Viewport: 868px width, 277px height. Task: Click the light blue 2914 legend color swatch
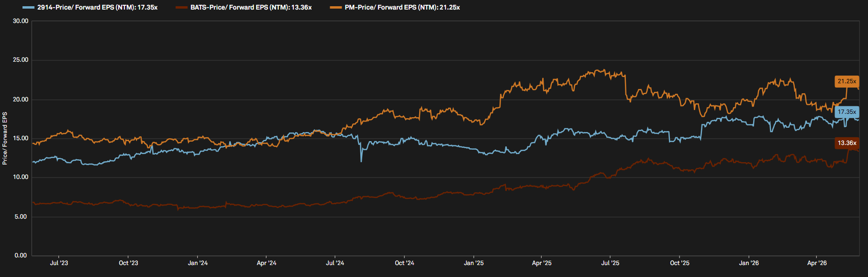pyautogui.click(x=29, y=8)
